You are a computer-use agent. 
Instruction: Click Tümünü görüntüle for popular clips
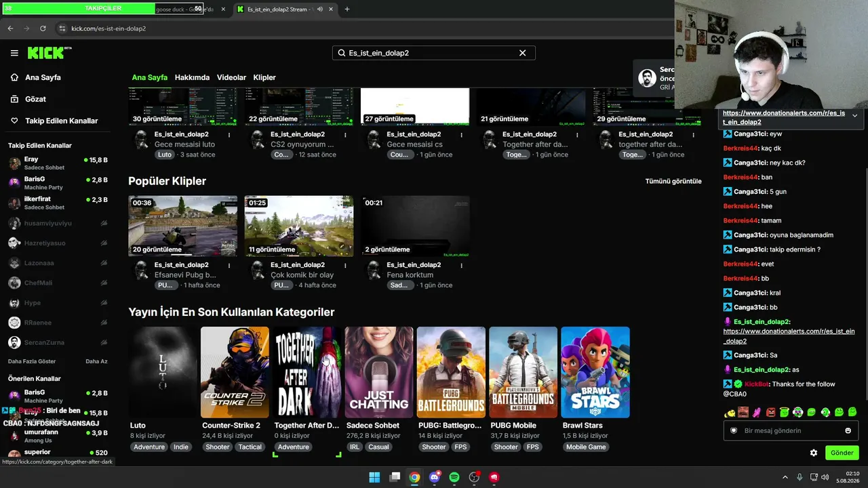pyautogui.click(x=673, y=181)
